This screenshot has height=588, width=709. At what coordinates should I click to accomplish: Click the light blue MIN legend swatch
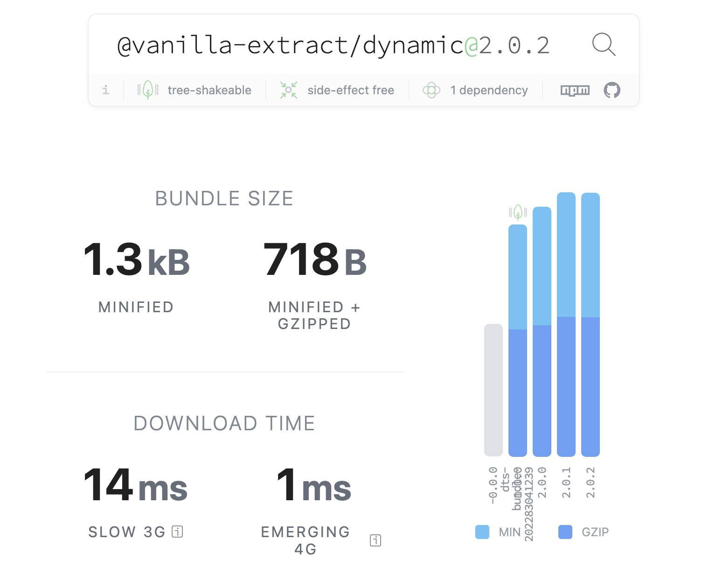click(x=482, y=532)
